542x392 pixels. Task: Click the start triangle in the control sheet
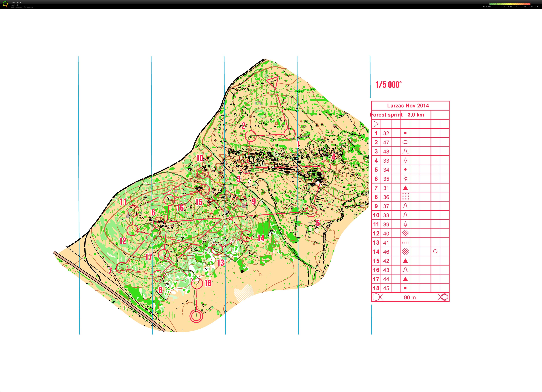point(376,124)
